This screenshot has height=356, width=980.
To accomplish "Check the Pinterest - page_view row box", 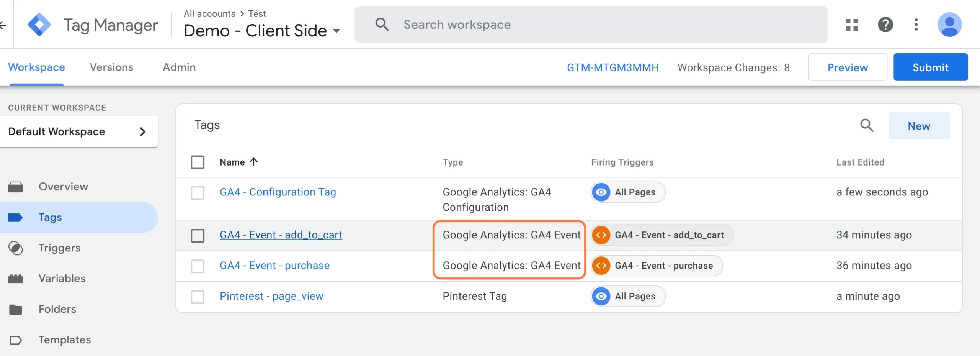I will click(198, 297).
